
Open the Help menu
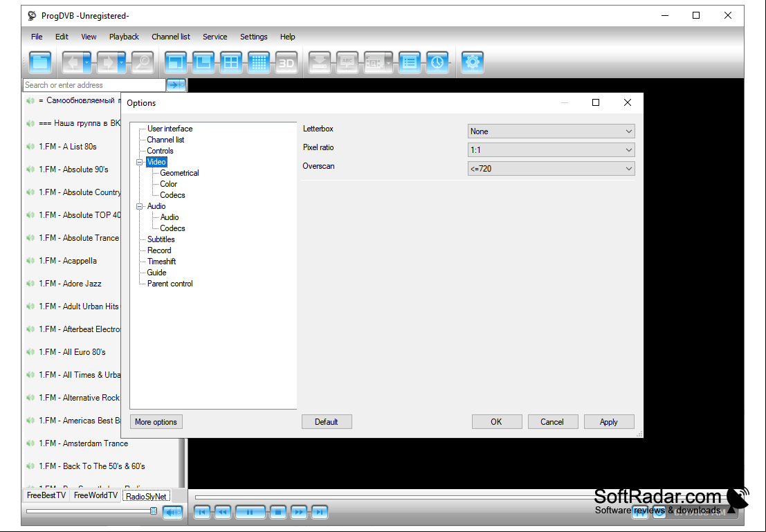point(287,37)
